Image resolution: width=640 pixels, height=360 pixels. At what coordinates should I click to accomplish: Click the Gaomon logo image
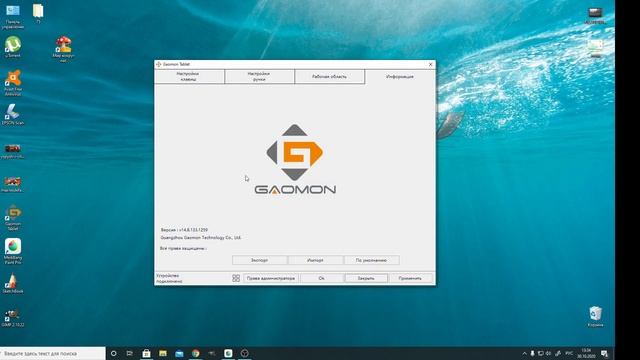tap(295, 160)
